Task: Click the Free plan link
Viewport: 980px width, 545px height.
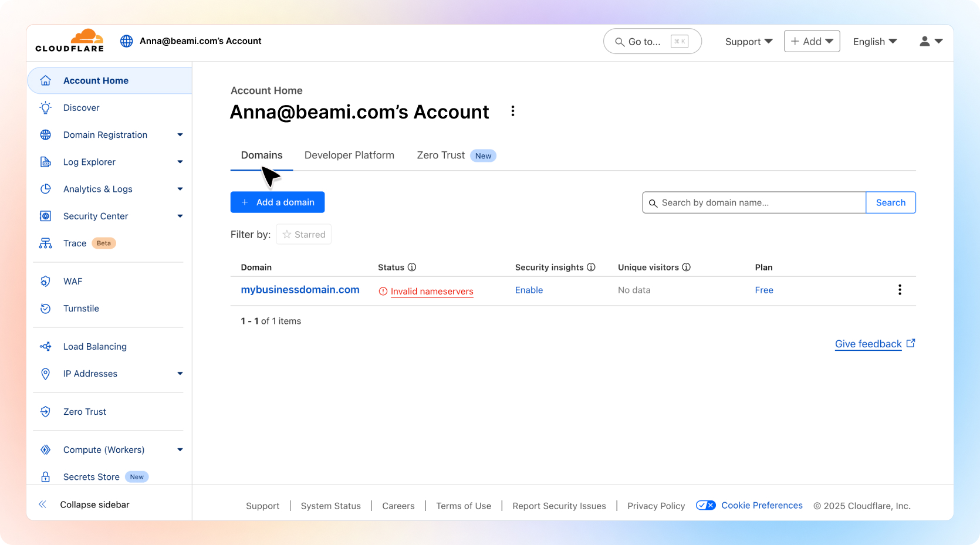Action: point(764,290)
